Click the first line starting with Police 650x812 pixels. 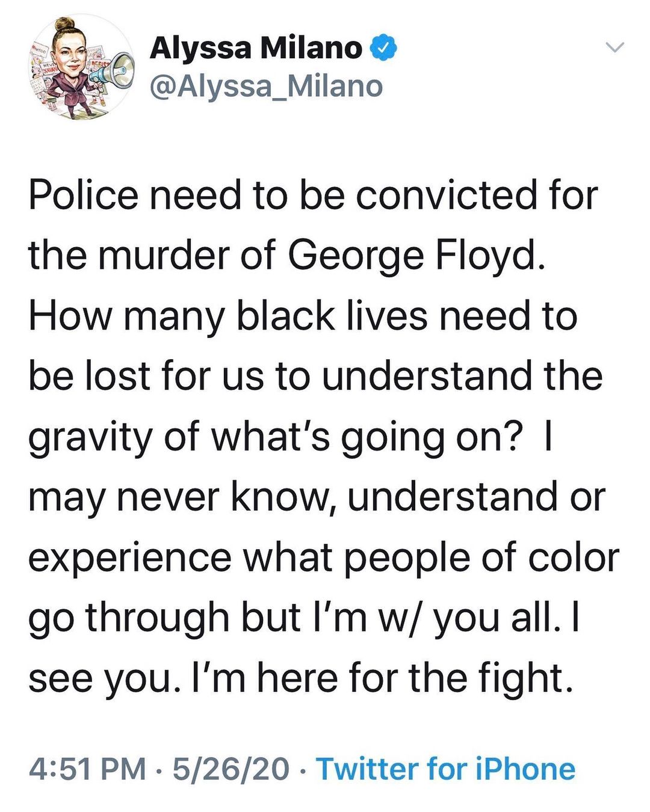(313, 195)
